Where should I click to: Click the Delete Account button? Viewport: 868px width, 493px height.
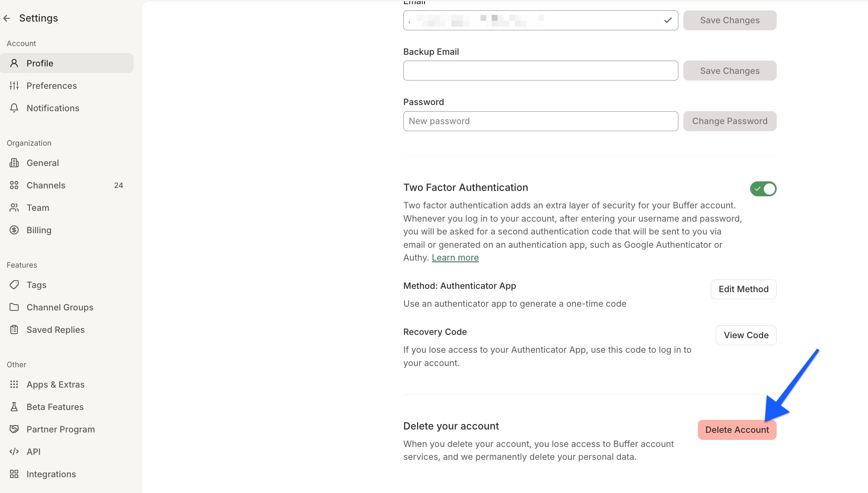tap(737, 430)
